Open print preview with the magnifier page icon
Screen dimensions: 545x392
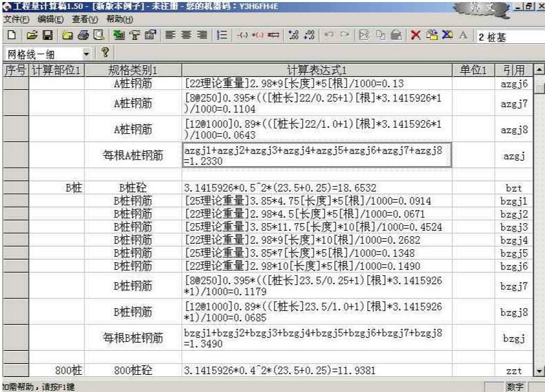[x=99, y=35]
